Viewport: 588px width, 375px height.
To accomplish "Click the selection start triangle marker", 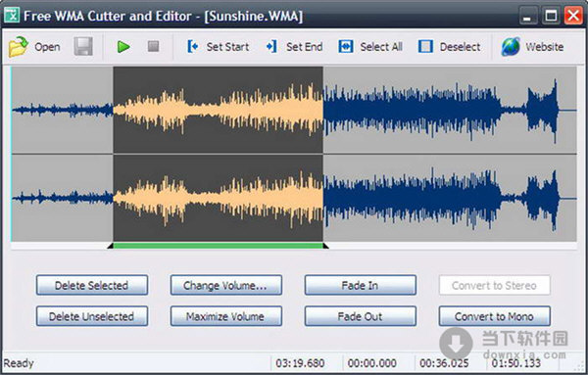I will click(x=110, y=246).
